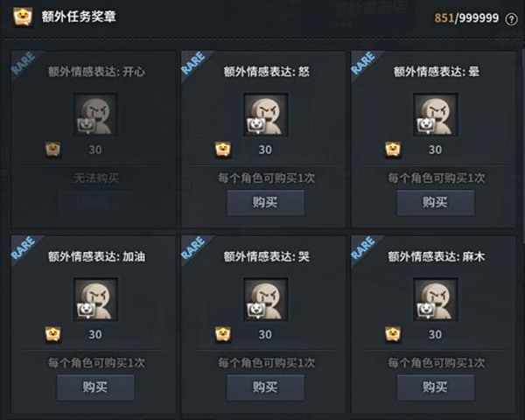Select the 额外情感表达: 怒 emote icon
Image resolution: width=525 pixels, height=420 pixels.
(x=266, y=115)
